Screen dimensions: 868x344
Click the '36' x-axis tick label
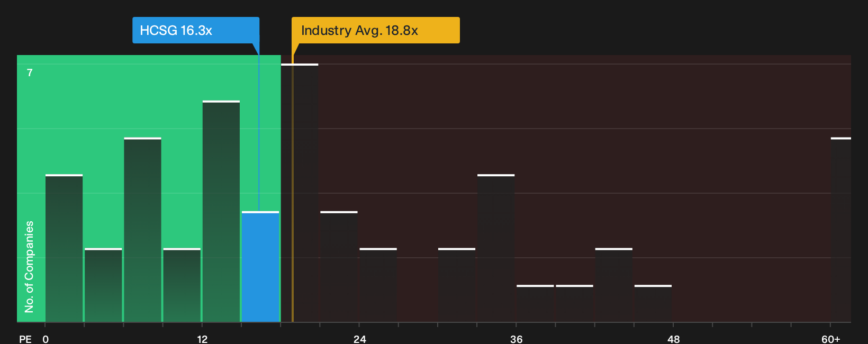point(517,339)
